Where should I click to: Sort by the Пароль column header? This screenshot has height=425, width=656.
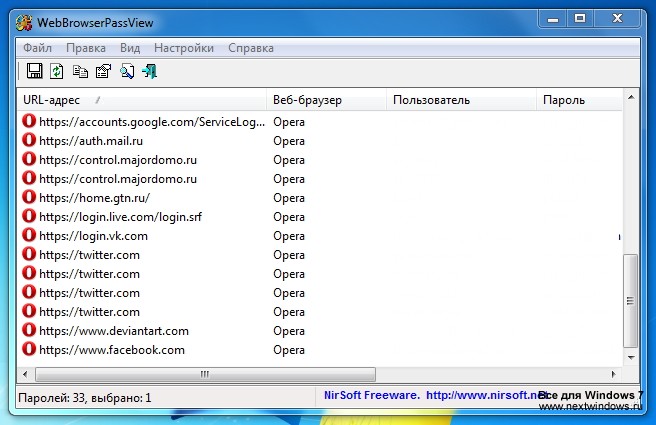(x=579, y=100)
